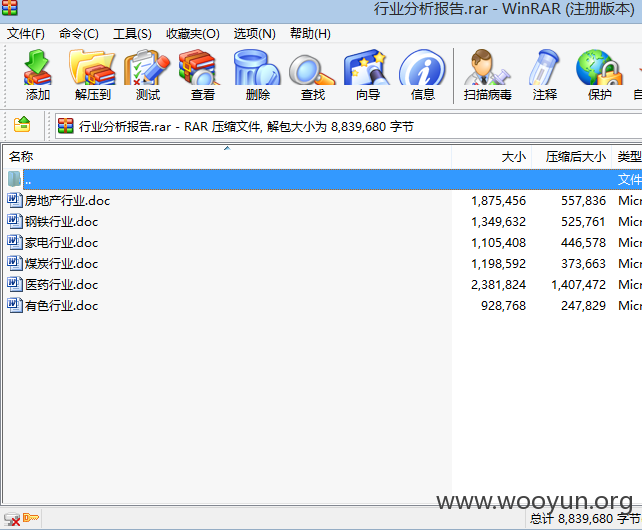Open the 工具(S) menu

132,34
